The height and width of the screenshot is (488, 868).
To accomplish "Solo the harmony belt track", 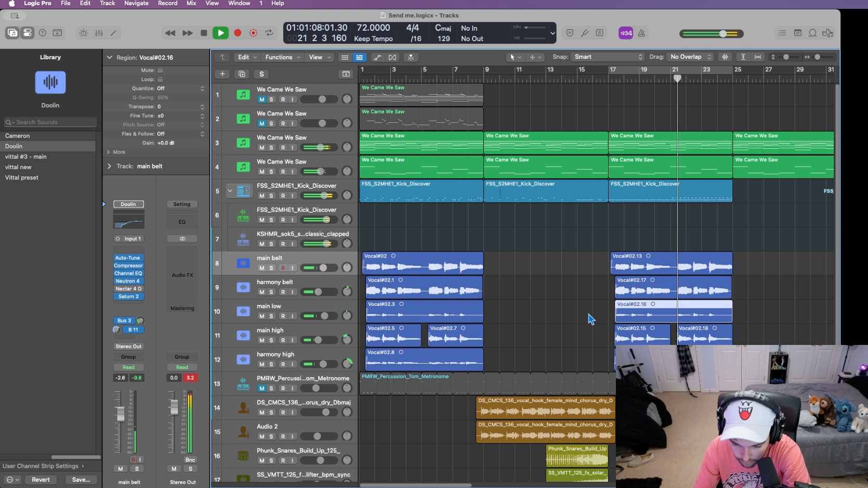I will tap(271, 292).
